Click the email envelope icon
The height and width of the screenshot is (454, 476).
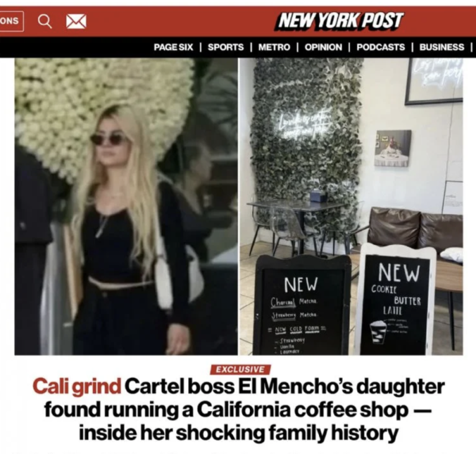(x=76, y=21)
